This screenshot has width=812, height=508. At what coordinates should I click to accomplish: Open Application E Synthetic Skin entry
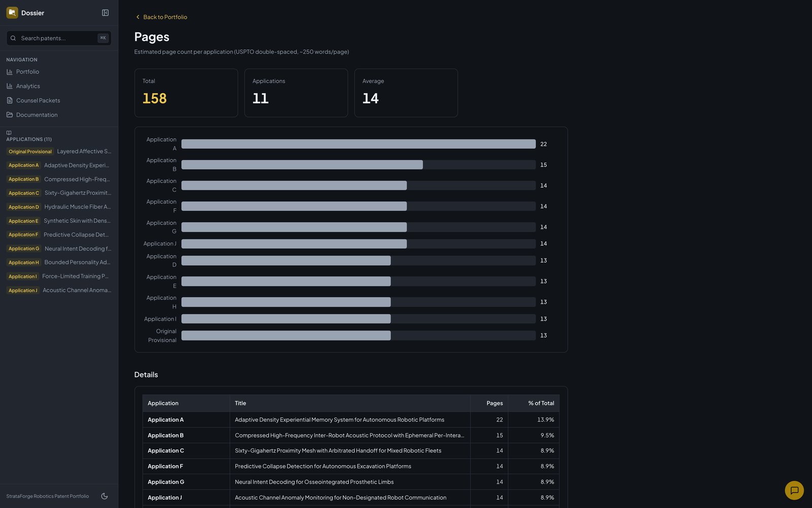[x=59, y=221]
